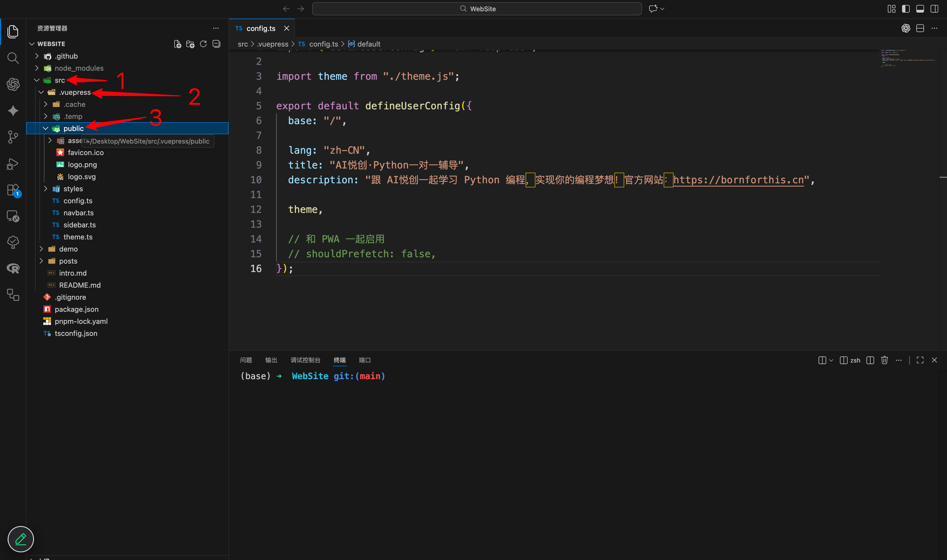This screenshot has height=560, width=947.
Task: Open the Search view in activity bar
Action: (13, 58)
